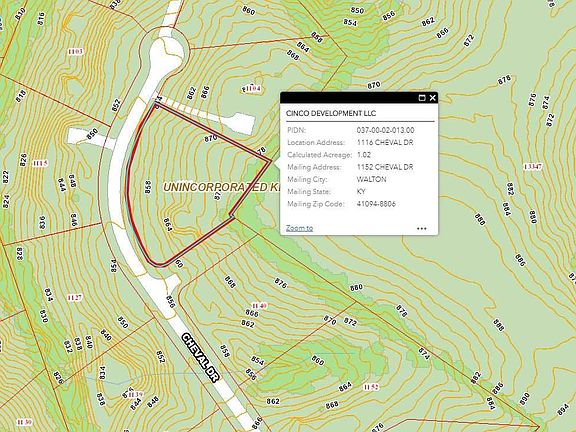
Task: Select the parcel labeled 1140
Action: (x=259, y=306)
